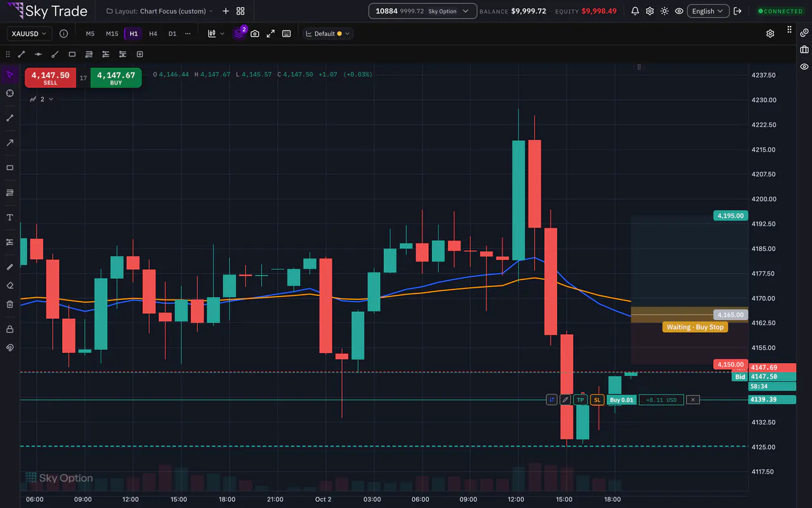The width and height of the screenshot is (812, 508).
Task: Click the SELL 4,147.50 button
Action: click(50, 77)
